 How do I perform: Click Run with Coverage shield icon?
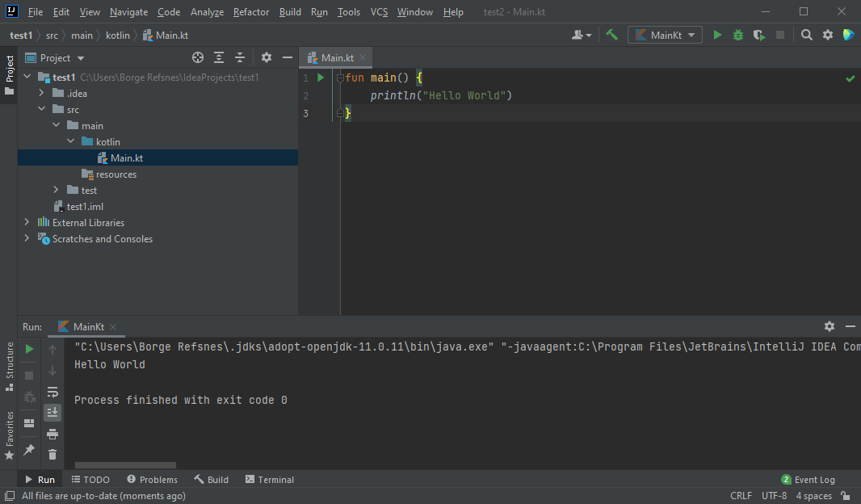tap(758, 35)
